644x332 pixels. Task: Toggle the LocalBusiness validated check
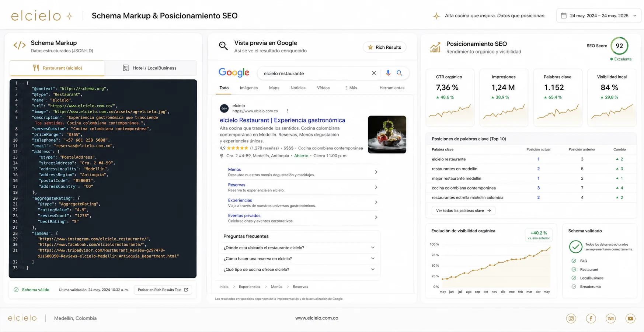[x=574, y=278]
